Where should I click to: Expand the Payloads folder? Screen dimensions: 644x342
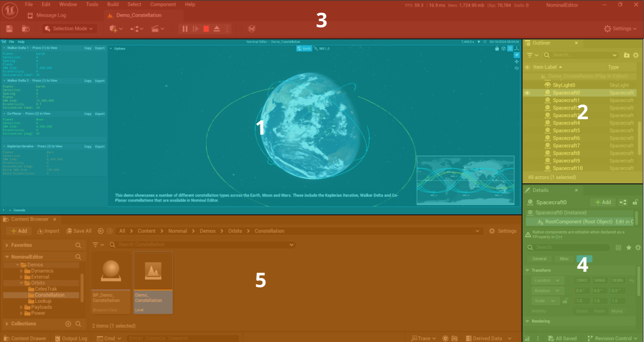(x=21, y=307)
